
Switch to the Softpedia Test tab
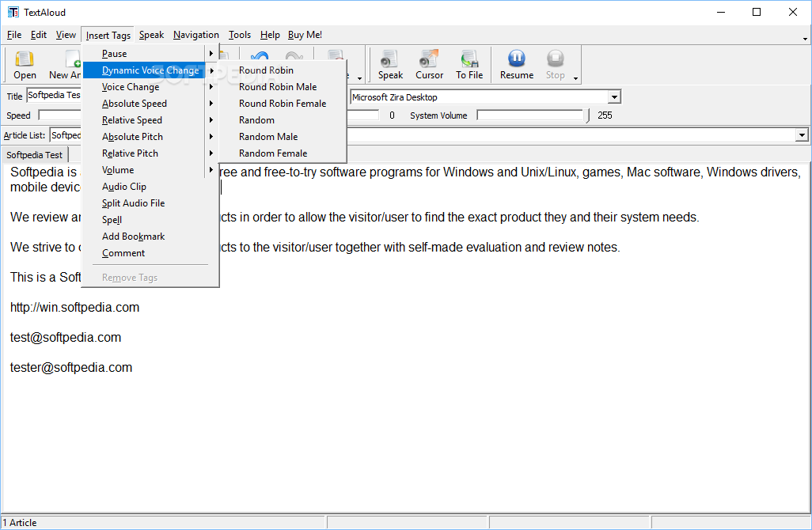[x=34, y=155]
